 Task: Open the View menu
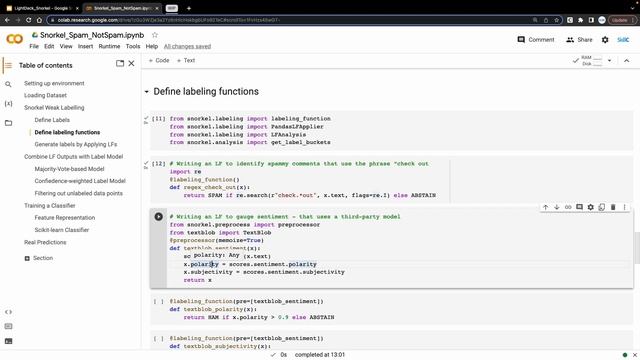click(x=66, y=47)
